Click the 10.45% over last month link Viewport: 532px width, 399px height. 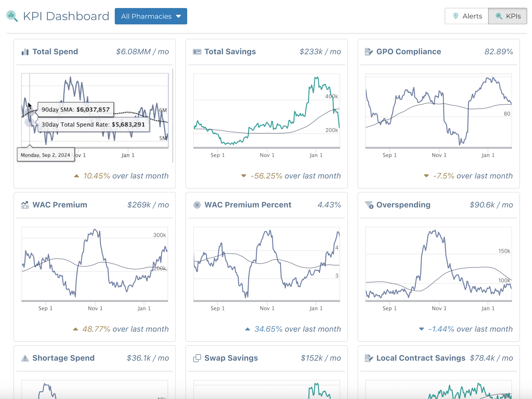point(122,176)
